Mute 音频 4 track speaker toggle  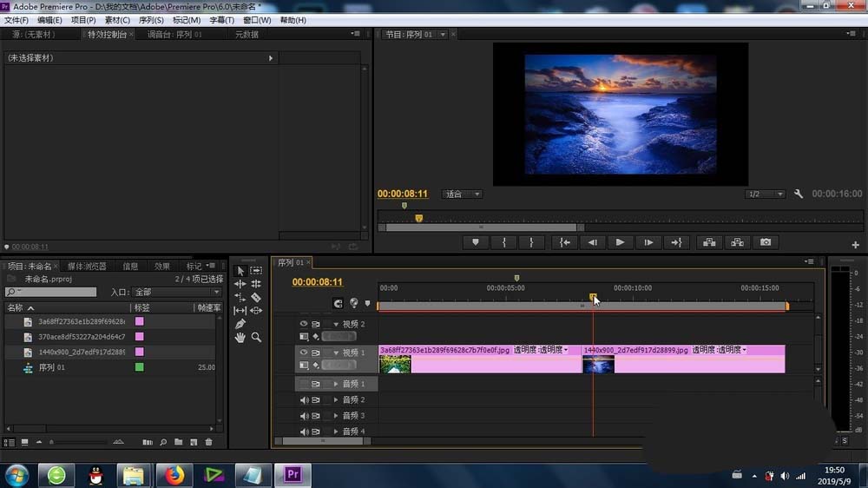304,431
